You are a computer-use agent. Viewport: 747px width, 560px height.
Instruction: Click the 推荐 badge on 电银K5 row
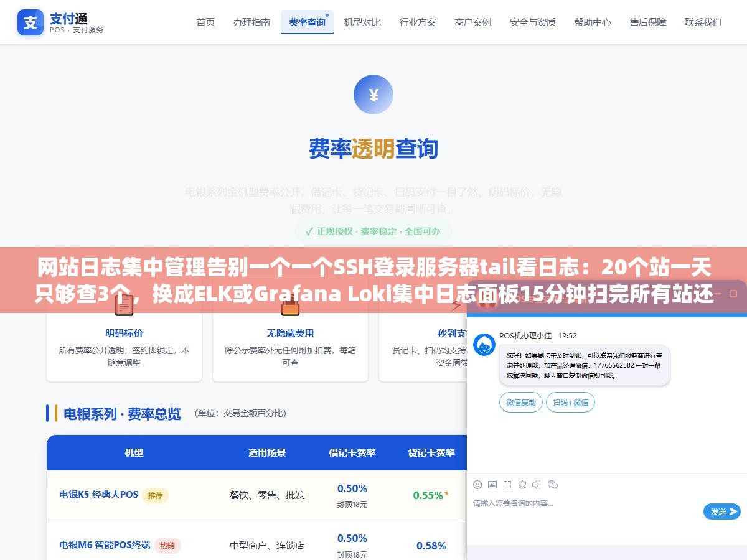pos(156,495)
